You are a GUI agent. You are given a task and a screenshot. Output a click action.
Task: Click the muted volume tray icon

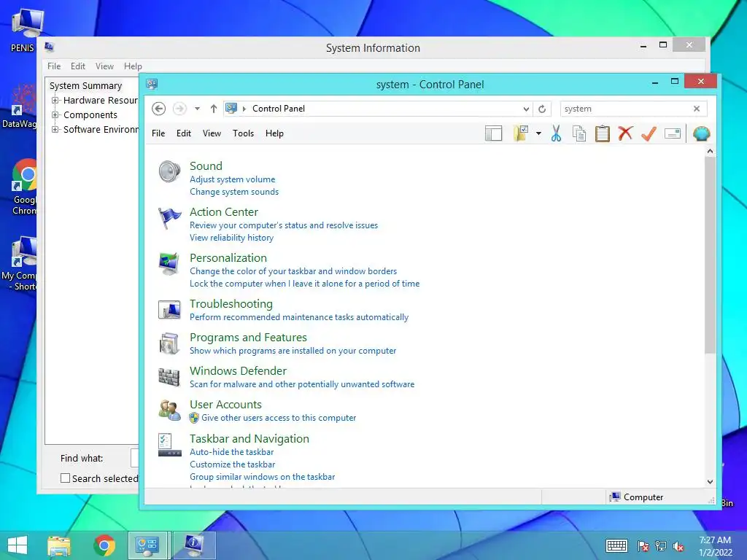[x=678, y=546]
